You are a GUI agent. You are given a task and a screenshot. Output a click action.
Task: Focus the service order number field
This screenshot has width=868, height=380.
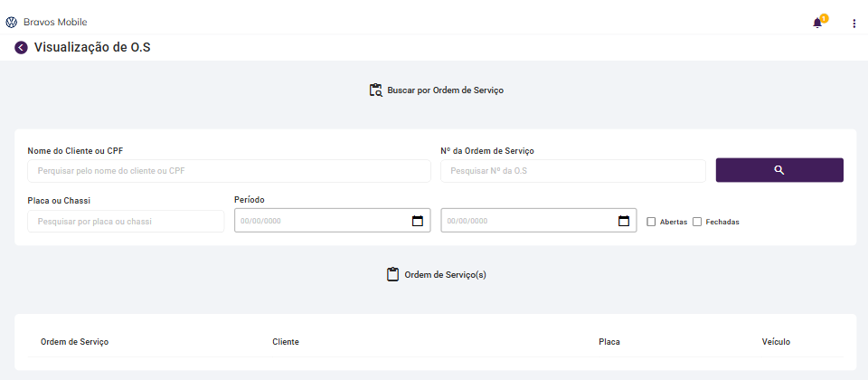click(x=572, y=171)
